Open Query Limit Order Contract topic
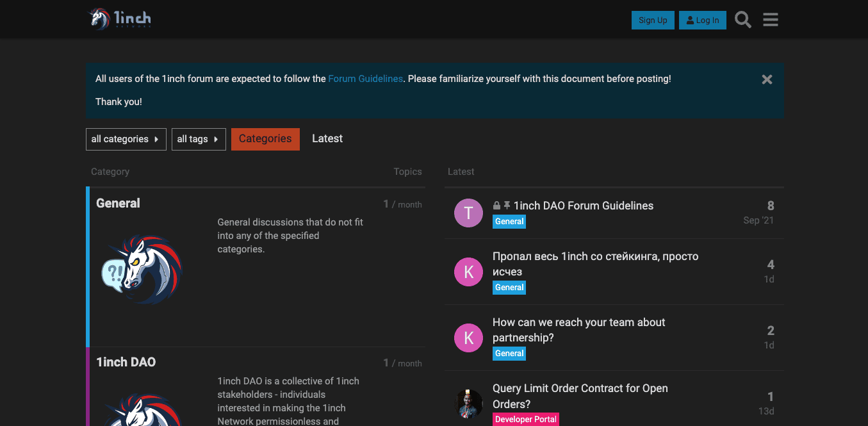 pos(580,396)
